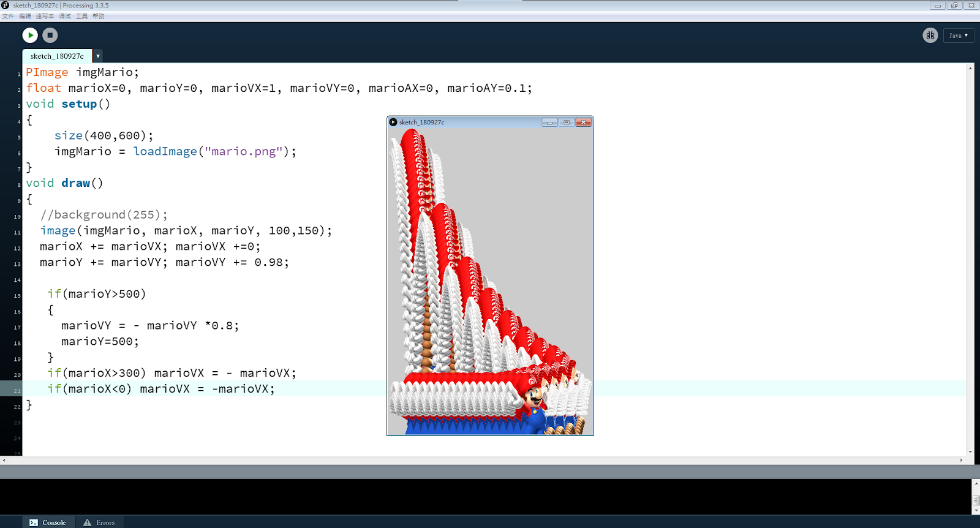Click down arrow of editor vertical scrollbar
980x528 pixels.
pos(970,451)
